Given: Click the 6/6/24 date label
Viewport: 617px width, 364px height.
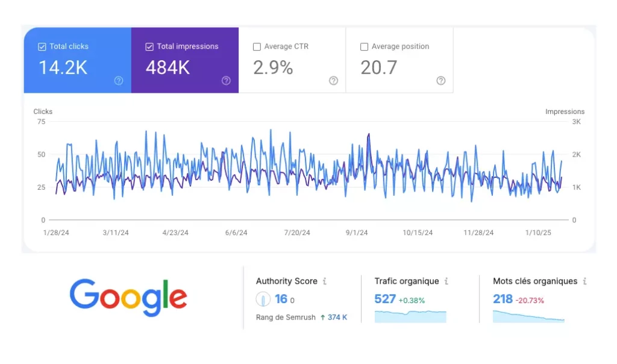Looking at the screenshot, I should coord(236,233).
